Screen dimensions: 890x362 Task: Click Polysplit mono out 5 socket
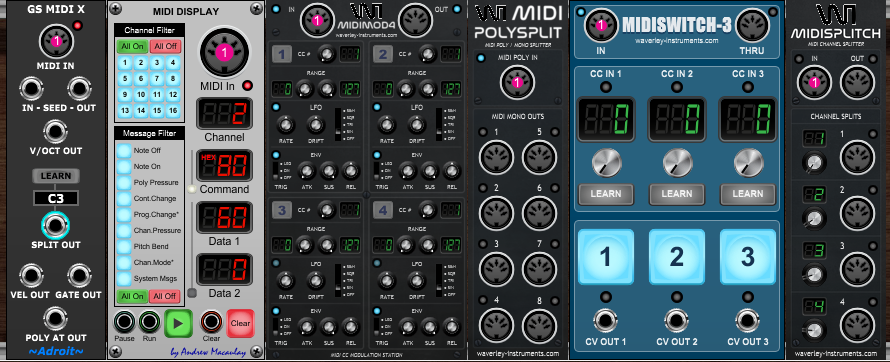click(x=539, y=157)
